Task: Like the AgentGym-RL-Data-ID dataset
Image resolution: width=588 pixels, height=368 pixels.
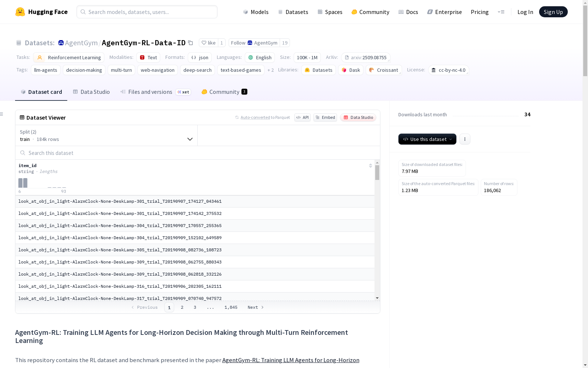Action: coord(208,43)
